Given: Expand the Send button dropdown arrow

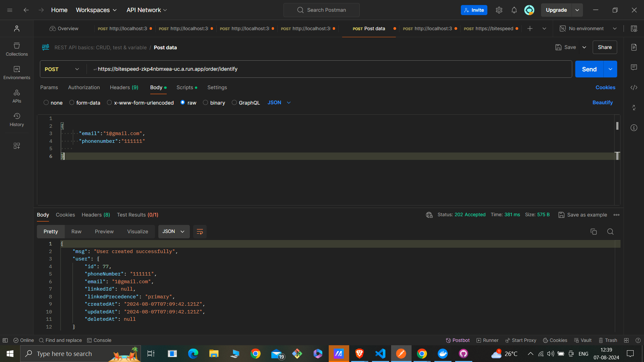Looking at the screenshot, I should [x=611, y=69].
